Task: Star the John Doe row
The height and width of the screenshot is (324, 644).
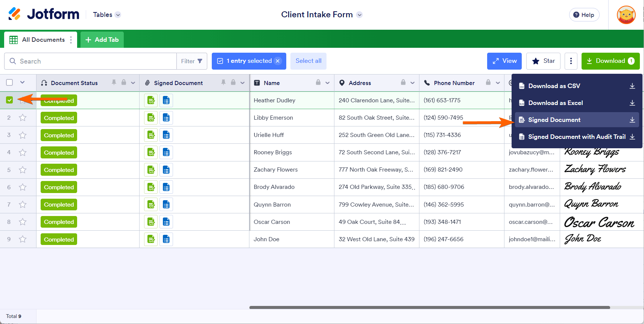Action: tap(23, 239)
